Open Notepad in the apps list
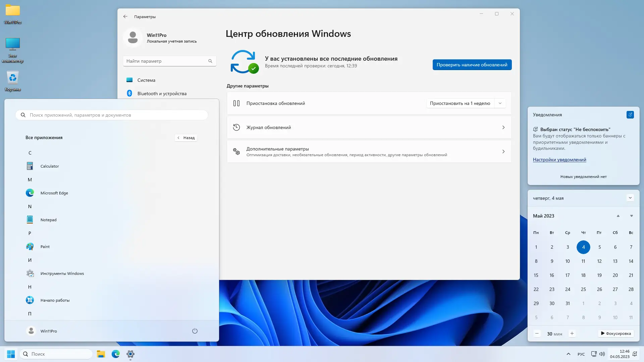Viewport: 644px width, 362px height. (x=48, y=220)
